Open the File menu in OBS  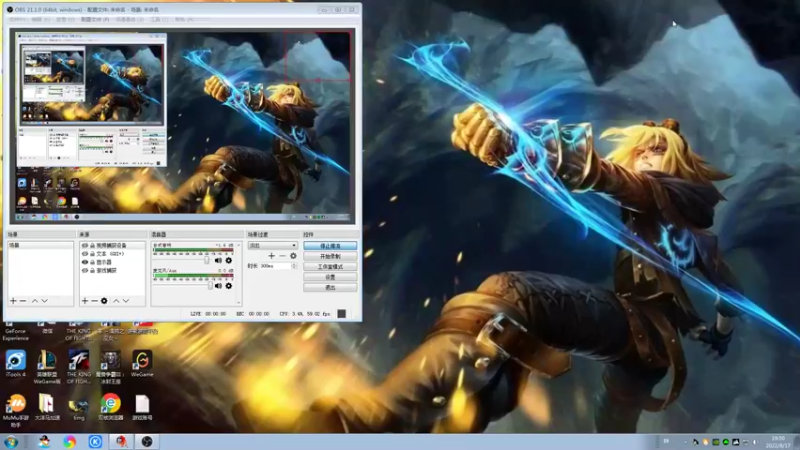pyautogui.click(x=18, y=19)
